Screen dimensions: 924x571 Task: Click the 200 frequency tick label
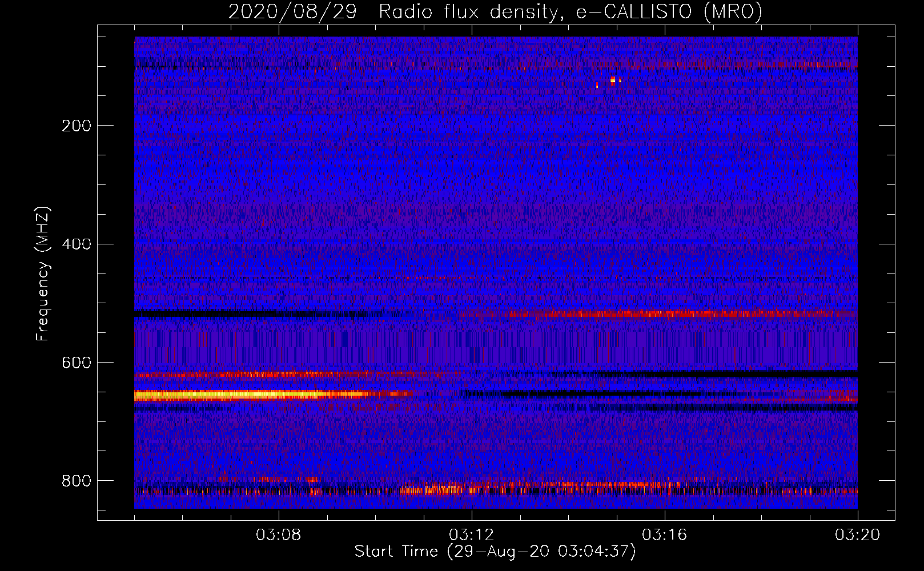coord(77,126)
